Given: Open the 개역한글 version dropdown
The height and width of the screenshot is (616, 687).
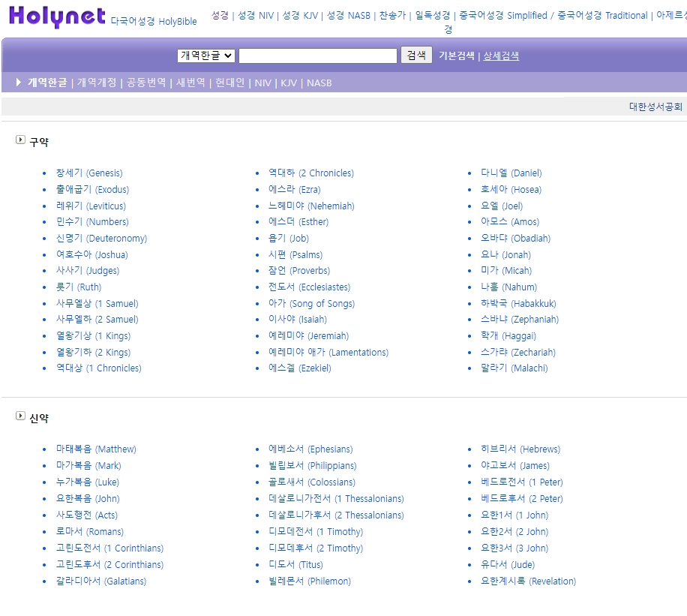Looking at the screenshot, I should tap(206, 56).
